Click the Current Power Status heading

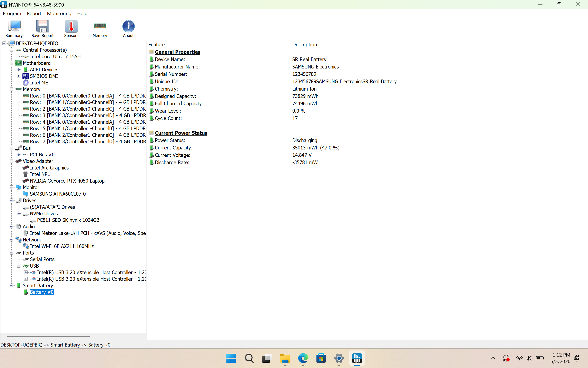tap(181, 133)
